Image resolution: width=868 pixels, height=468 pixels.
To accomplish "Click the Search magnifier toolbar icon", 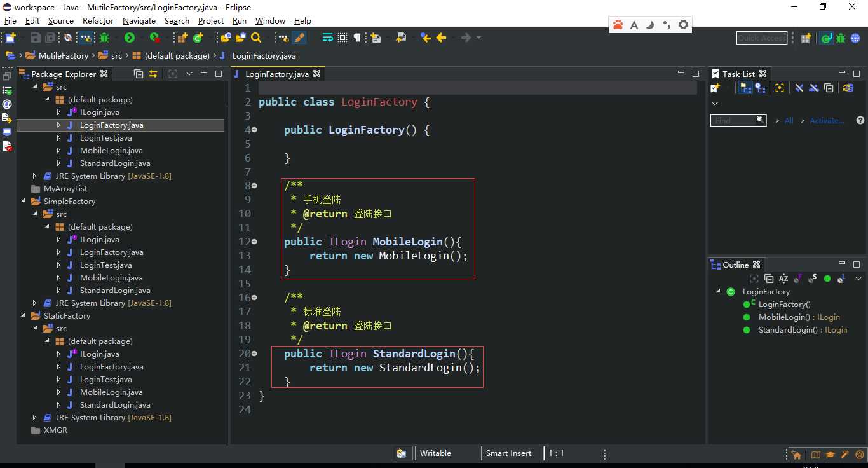I will (256, 38).
